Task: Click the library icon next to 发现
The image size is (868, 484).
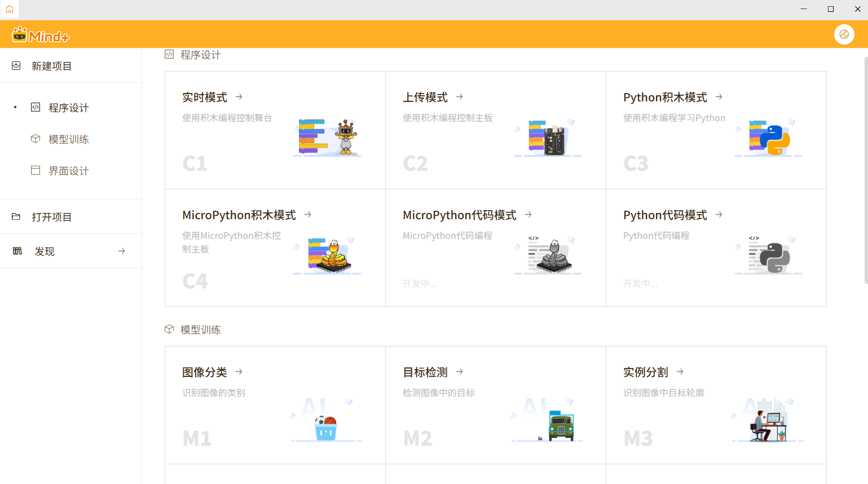Action: point(16,251)
